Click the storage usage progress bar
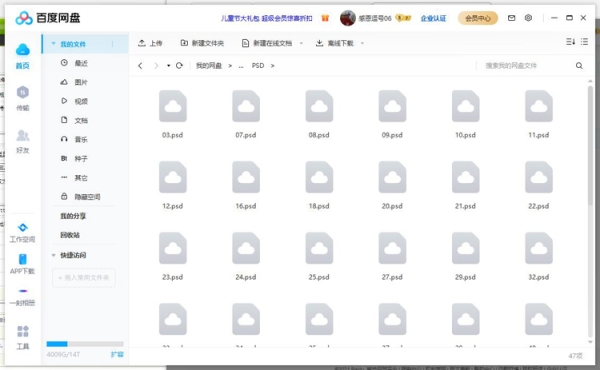The height and width of the screenshot is (370, 600). click(x=85, y=344)
